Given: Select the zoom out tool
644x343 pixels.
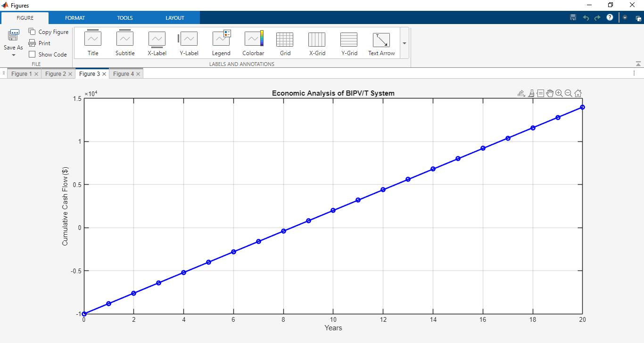Looking at the screenshot, I should 569,93.
